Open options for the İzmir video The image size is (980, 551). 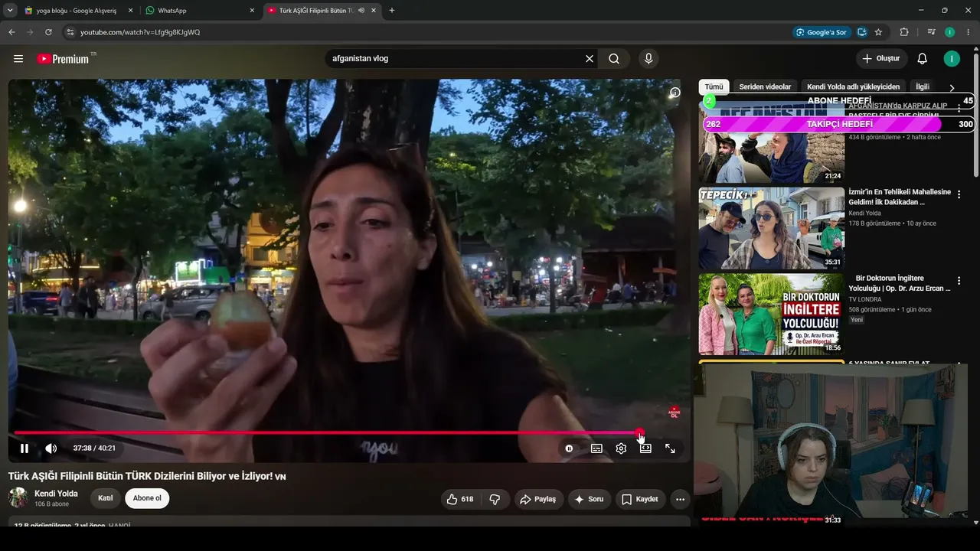click(959, 194)
